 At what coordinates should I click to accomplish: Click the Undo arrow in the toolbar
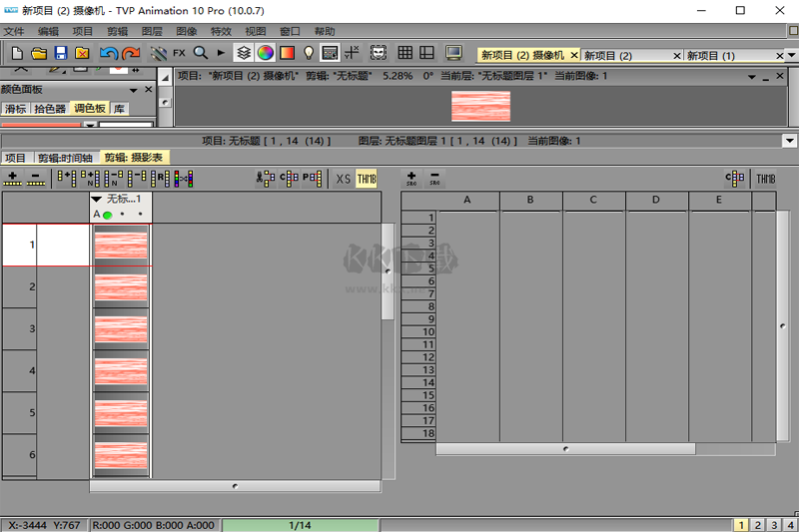coord(108,52)
